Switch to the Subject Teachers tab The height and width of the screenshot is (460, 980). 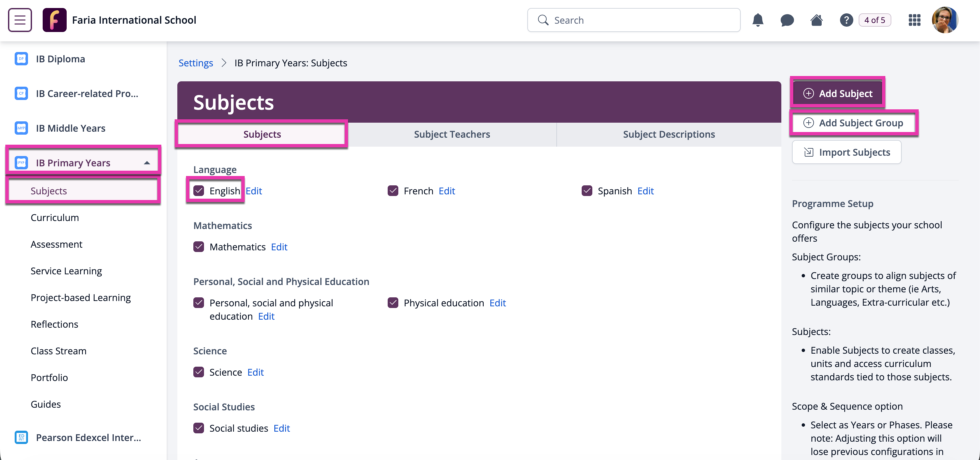point(452,134)
